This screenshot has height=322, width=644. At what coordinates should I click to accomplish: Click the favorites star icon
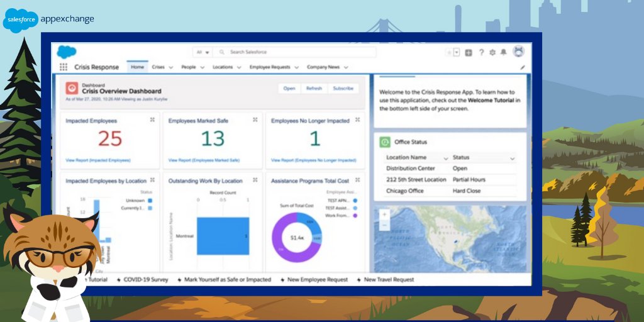[x=449, y=53]
